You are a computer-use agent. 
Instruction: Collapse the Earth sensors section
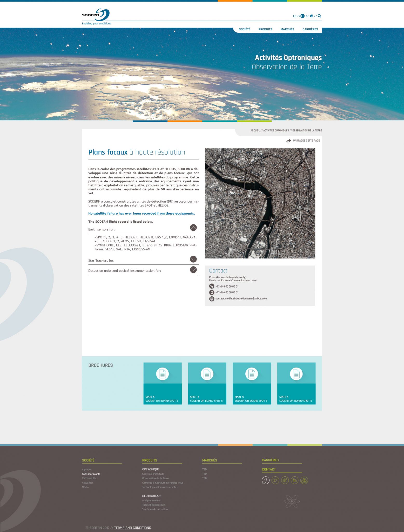point(193,228)
